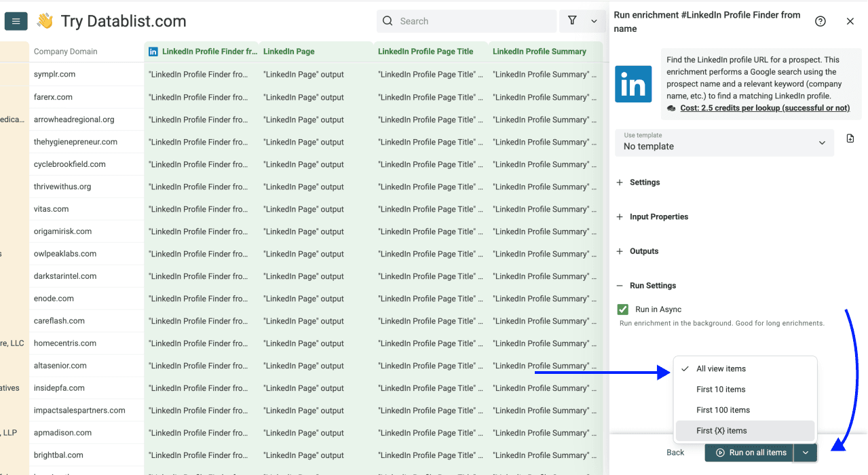Screen dimensions: 868x475
Task: Click the filter funnel icon
Action: pyautogui.click(x=572, y=21)
